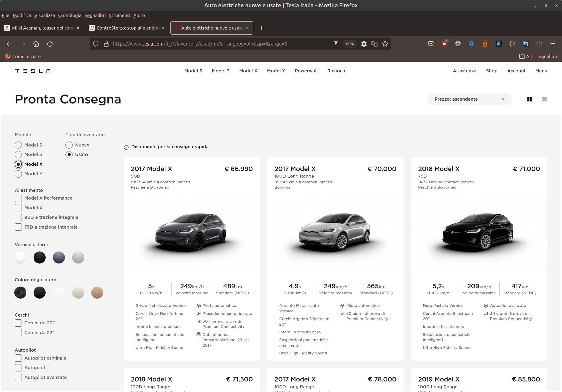The height and width of the screenshot is (392, 562).
Task: Filter by black exterior paint swatch
Action: tap(40, 257)
